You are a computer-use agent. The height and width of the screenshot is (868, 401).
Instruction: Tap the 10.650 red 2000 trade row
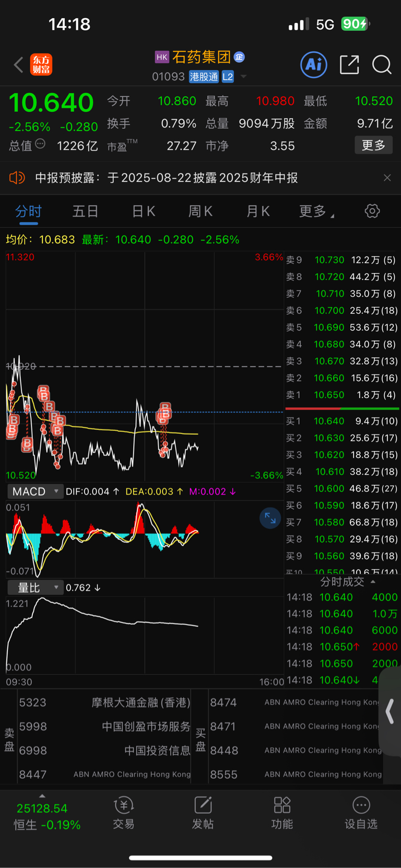[342, 647]
